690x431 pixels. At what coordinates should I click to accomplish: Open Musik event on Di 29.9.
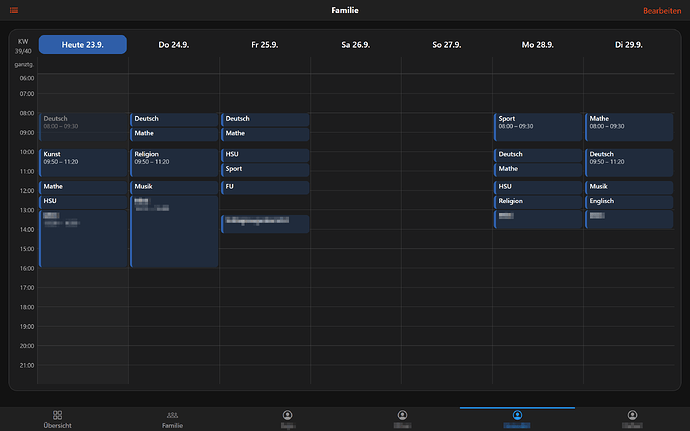629,187
